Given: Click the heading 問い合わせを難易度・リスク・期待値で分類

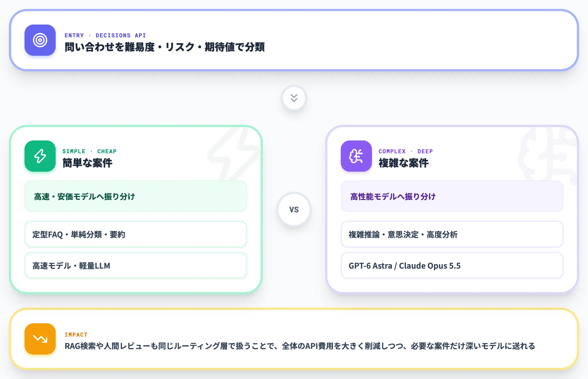Looking at the screenshot, I should (165, 47).
